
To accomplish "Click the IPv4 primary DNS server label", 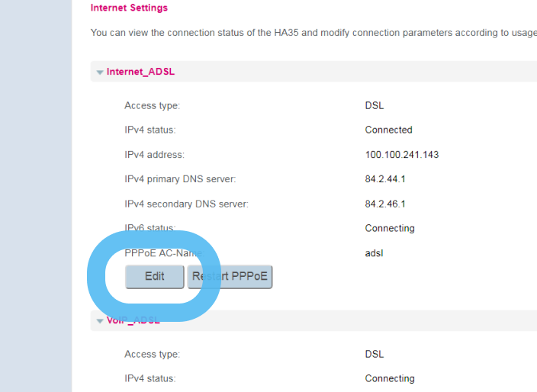I will [180, 179].
